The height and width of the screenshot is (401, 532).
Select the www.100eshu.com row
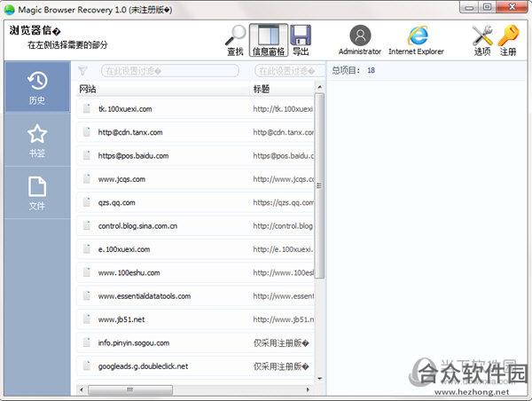195,272
